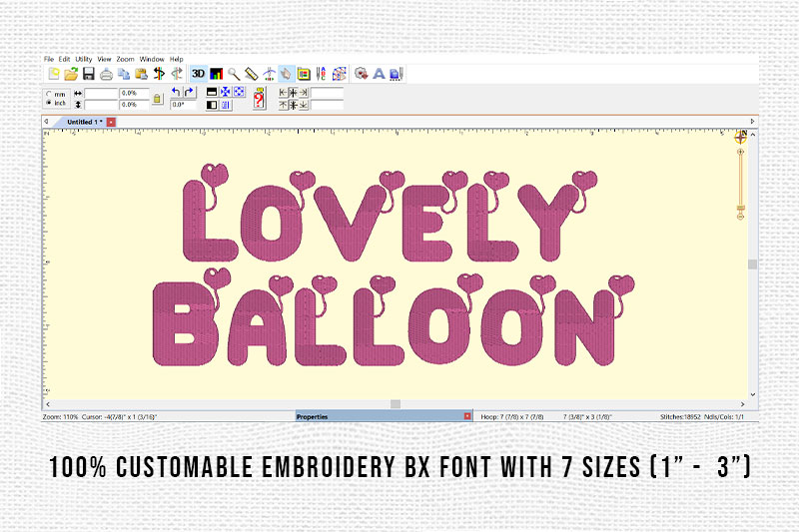Create lettering with the A tool
The image size is (799, 532).
(379, 74)
